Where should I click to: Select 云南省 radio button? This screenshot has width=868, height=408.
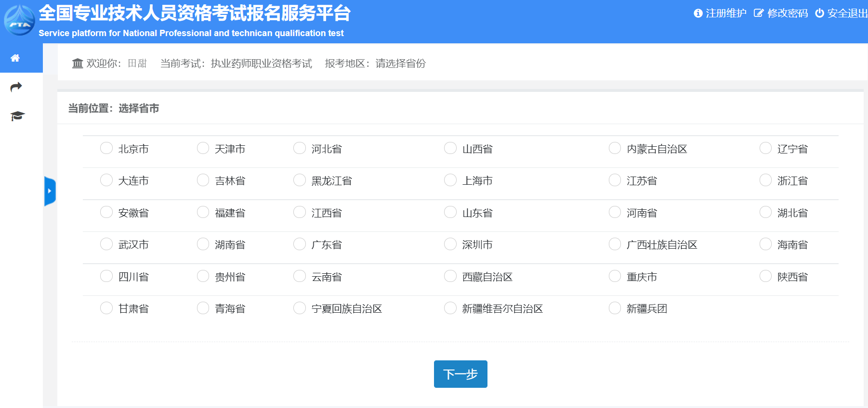(300, 276)
